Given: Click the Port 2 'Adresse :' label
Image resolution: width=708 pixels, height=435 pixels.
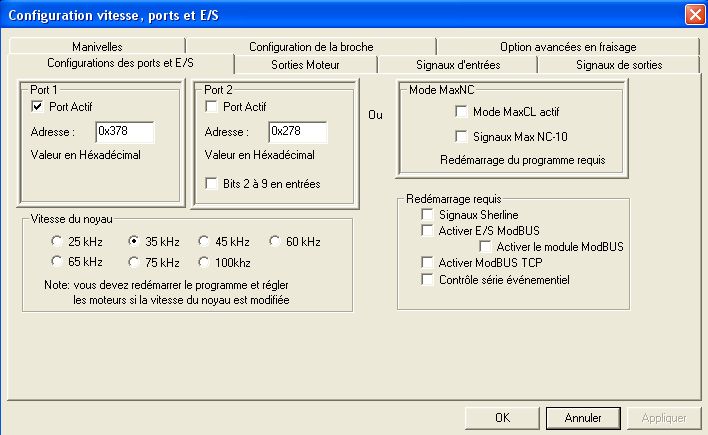Looking at the screenshot, I should point(227,132).
